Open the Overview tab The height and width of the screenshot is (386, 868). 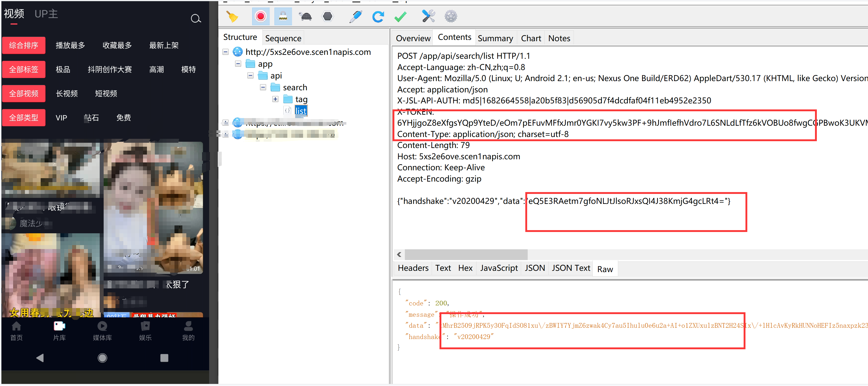point(413,38)
